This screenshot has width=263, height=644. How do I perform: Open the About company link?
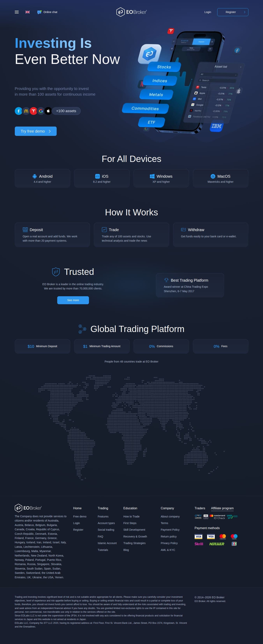[170, 516]
